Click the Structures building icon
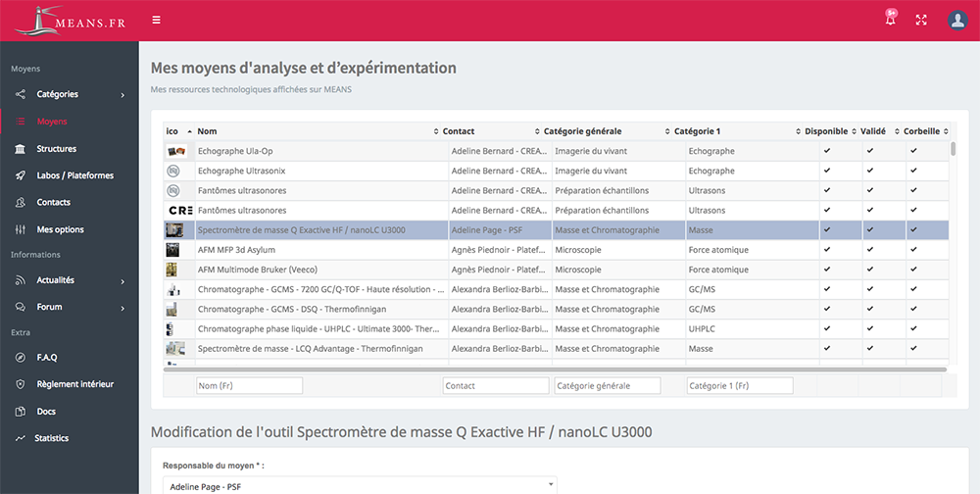This screenshot has height=494, width=980. pyautogui.click(x=21, y=149)
